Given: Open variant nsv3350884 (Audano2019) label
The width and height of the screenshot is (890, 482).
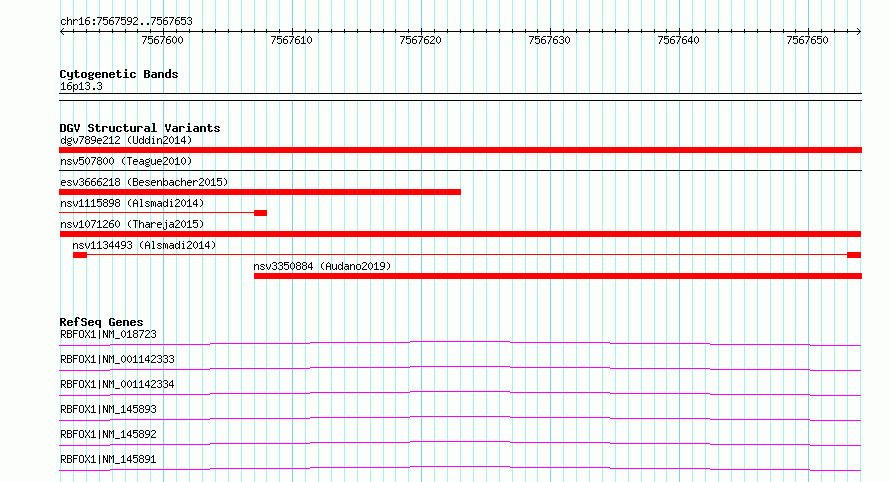Looking at the screenshot, I should tap(322, 266).
